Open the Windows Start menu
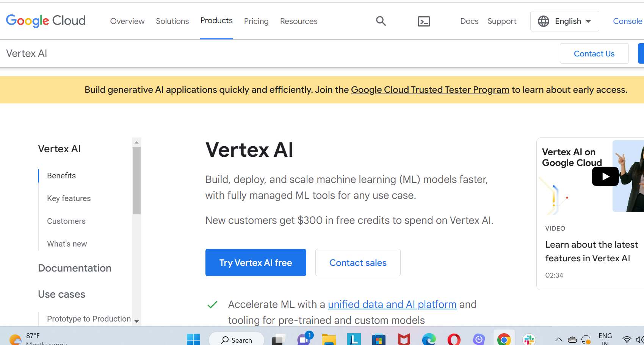Image resolution: width=644 pixels, height=345 pixels. pyautogui.click(x=193, y=339)
